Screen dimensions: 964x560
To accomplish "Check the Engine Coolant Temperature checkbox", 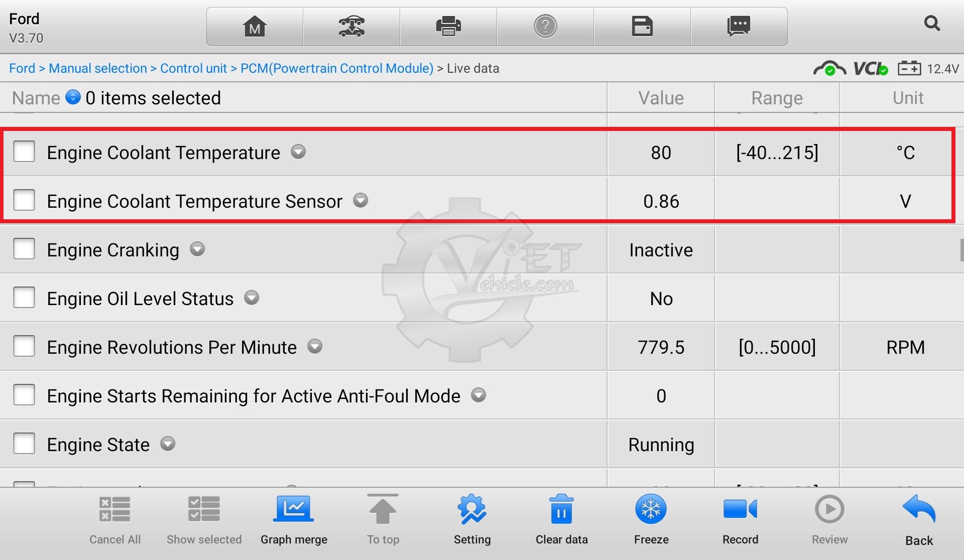I will (24, 152).
